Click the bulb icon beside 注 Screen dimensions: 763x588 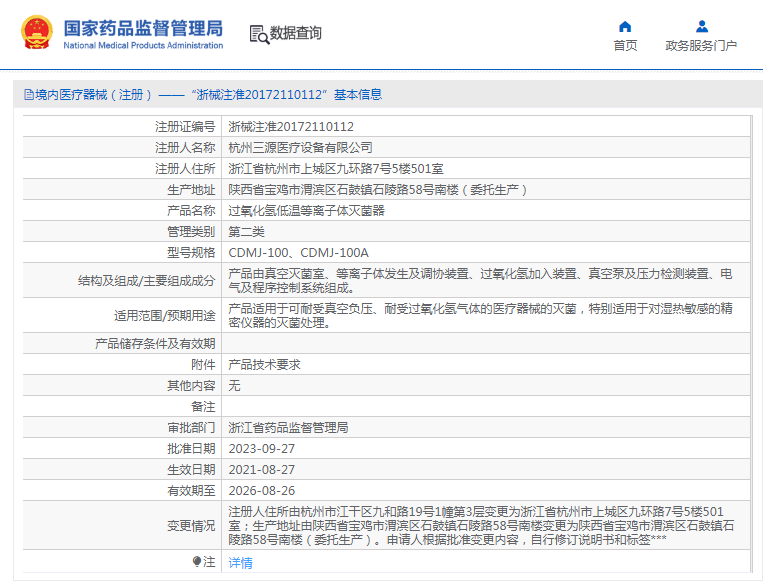[x=196, y=562]
